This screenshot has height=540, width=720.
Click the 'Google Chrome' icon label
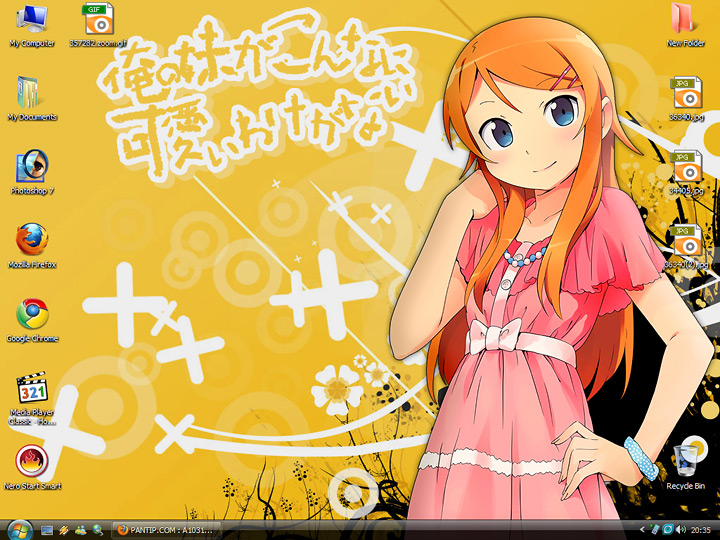pyautogui.click(x=32, y=339)
